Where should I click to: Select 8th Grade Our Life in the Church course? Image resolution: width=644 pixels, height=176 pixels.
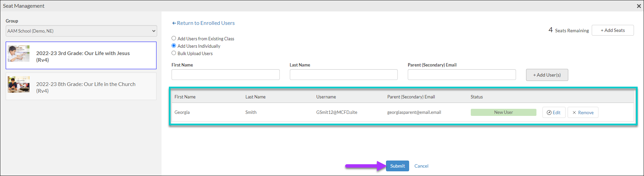coord(85,87)
